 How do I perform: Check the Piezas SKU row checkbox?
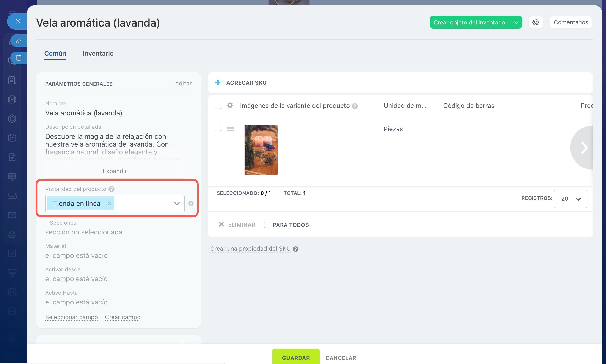tap(218, 128)
